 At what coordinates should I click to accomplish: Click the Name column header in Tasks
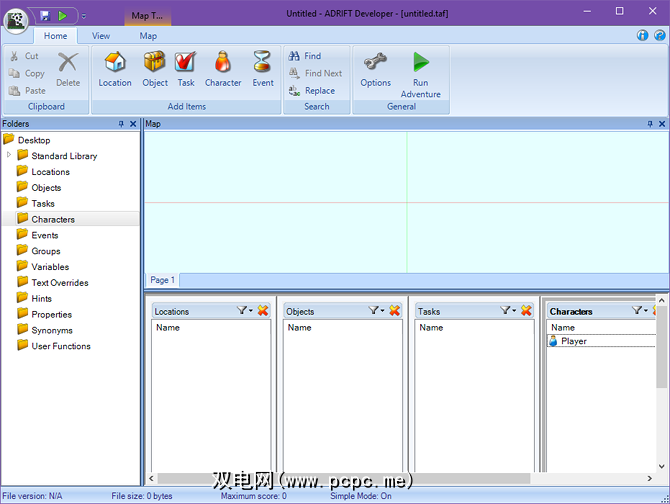pyautogui.click(x=431, y=328)
